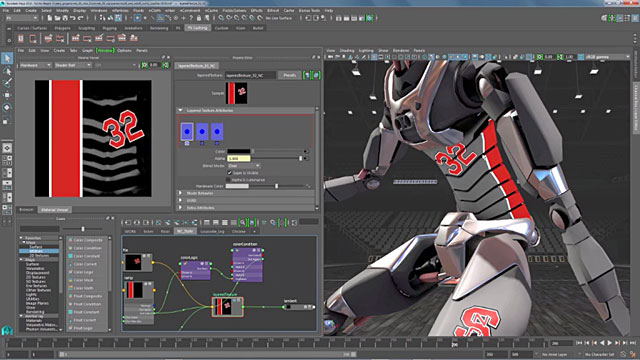
Task: Select the layeredTexture node in graph
Action: (227, 307)
